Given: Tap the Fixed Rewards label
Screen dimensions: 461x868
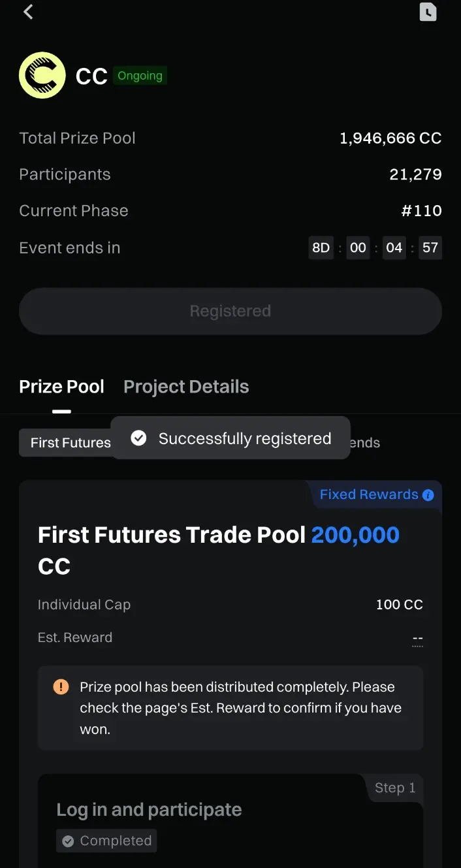Looking at the screenshot, I should pyautogui.click(x=368, y=494).
